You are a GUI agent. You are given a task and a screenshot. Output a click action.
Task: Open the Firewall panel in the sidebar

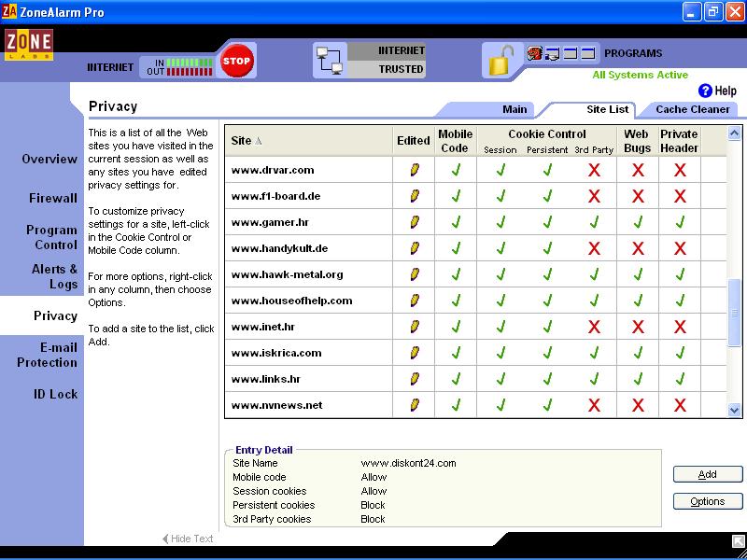[x=53, y=198]
